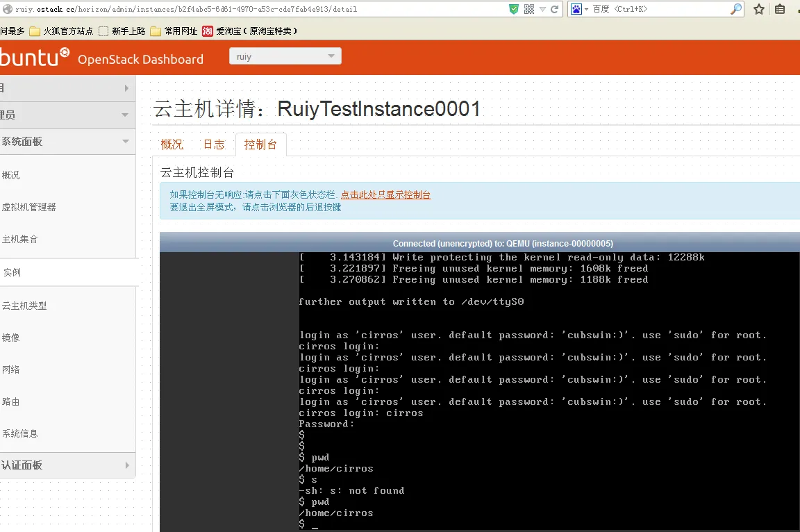Open 云主机类型 in the sidebar
The width and height of the screenshot is (800, 532).
click(24, 306)
